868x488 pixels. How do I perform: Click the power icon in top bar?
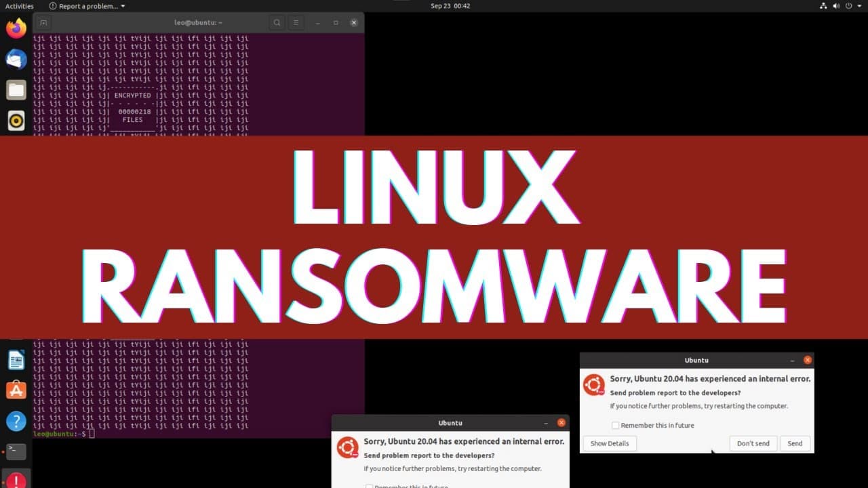pos(848,6)
